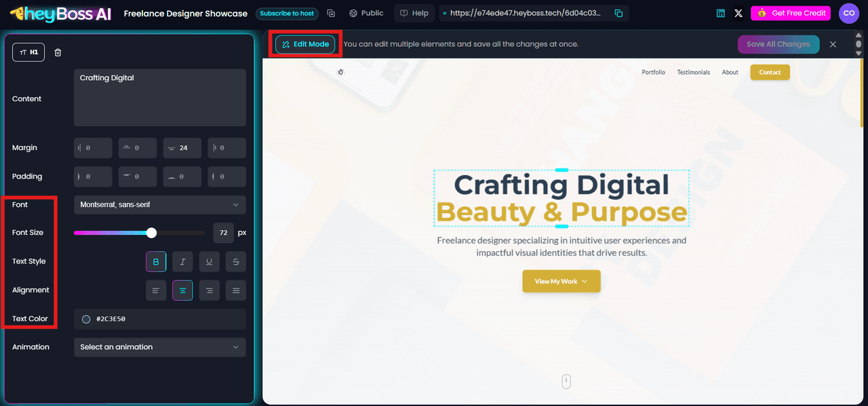Open the Help button
Image resolution: width=868 pixels, height=406 pixels.
click(x=414, y=14)
